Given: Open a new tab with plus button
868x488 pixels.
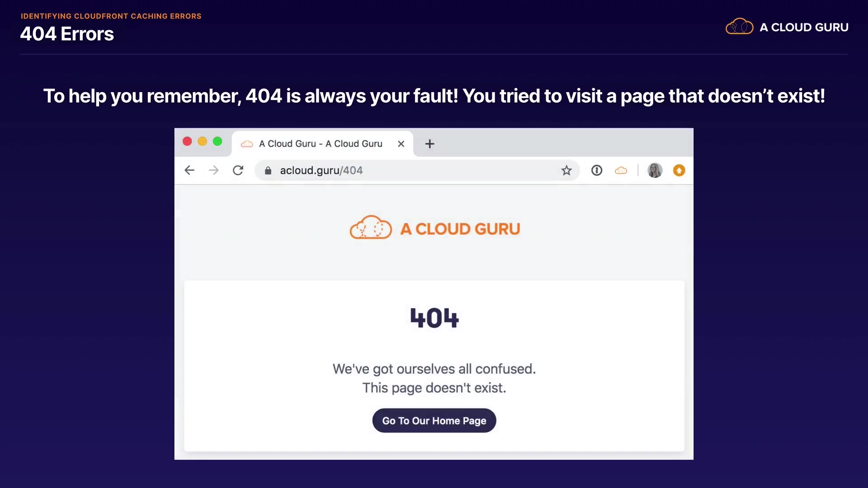Looking at the screenshot, I should (429, 144).
